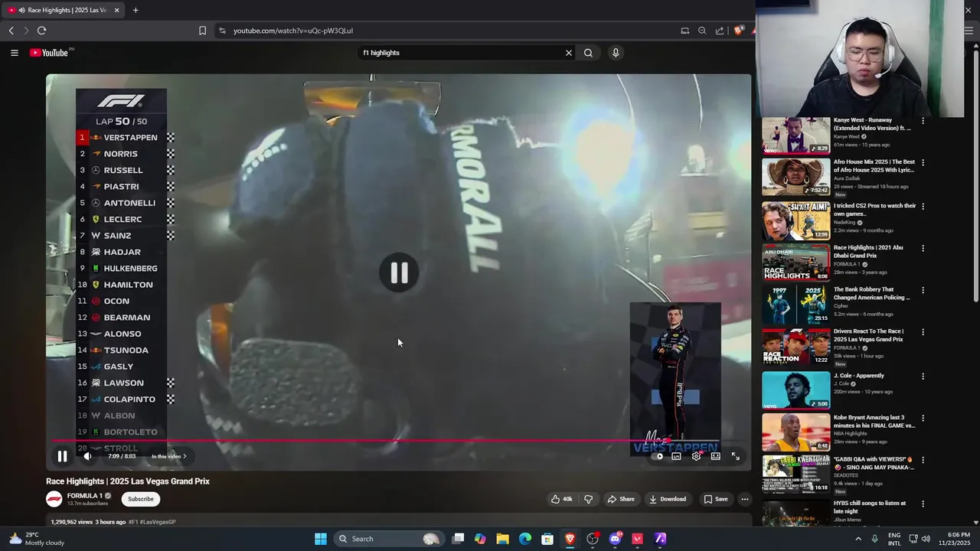Open the FORMULA 1 channel avatar
Image resolution: width=980 pixels, height=551 pixels.
click(x=54, y=499)
